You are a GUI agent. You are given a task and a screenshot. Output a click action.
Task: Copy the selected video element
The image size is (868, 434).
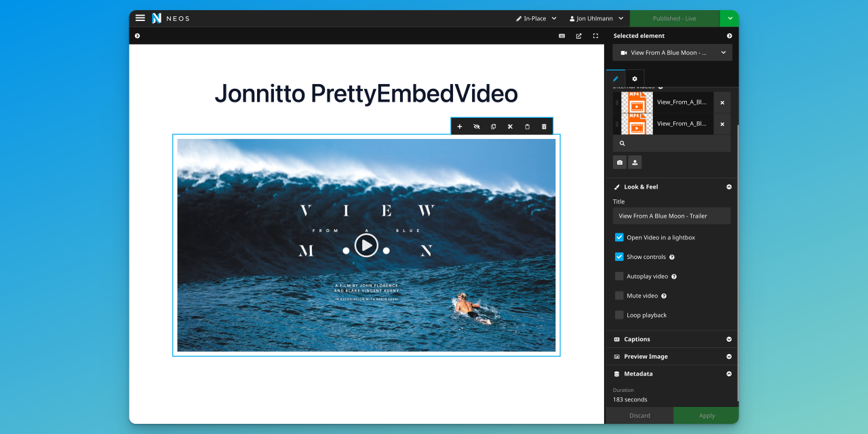493,126
